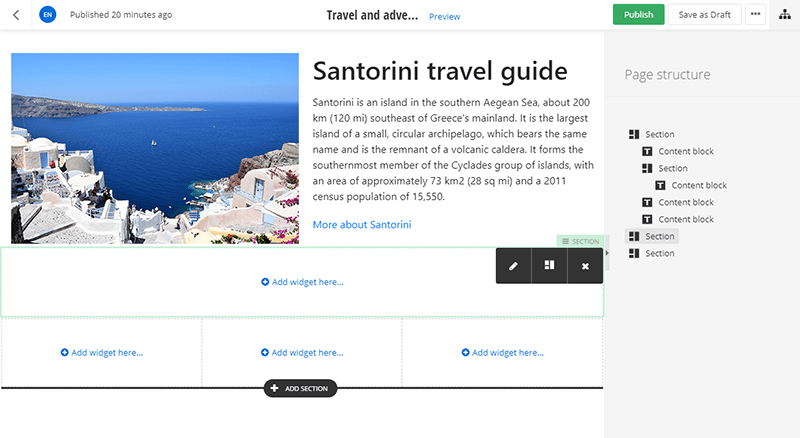Click the back arrow icon

15,15
